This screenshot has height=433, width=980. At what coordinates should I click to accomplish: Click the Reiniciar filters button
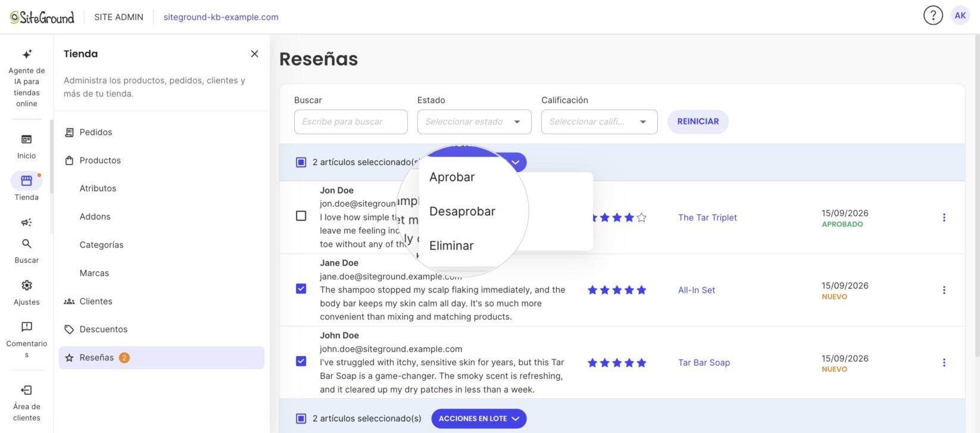point(698,122)
